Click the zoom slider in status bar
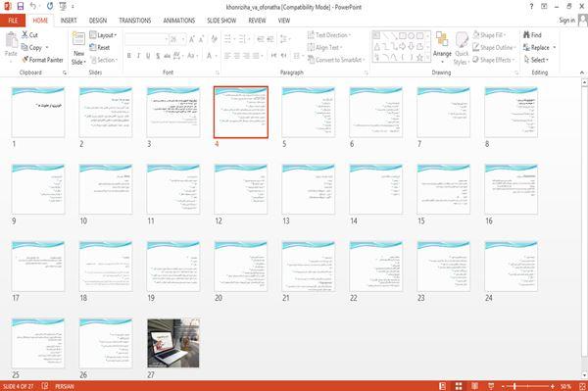Viewport: 588px width, 391px height. pos(527,386)
